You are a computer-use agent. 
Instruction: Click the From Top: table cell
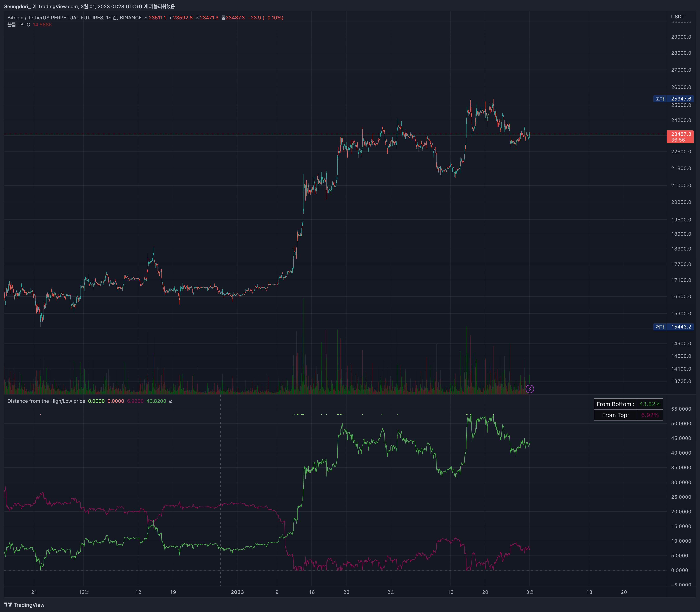point(616,415)
